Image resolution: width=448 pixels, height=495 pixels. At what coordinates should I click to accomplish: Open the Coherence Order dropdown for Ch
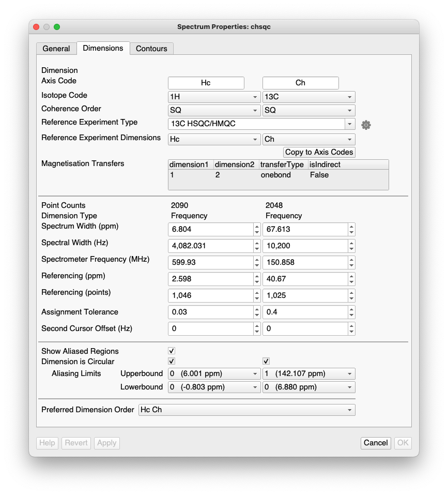pyautogui.click(x=308, y=110)
